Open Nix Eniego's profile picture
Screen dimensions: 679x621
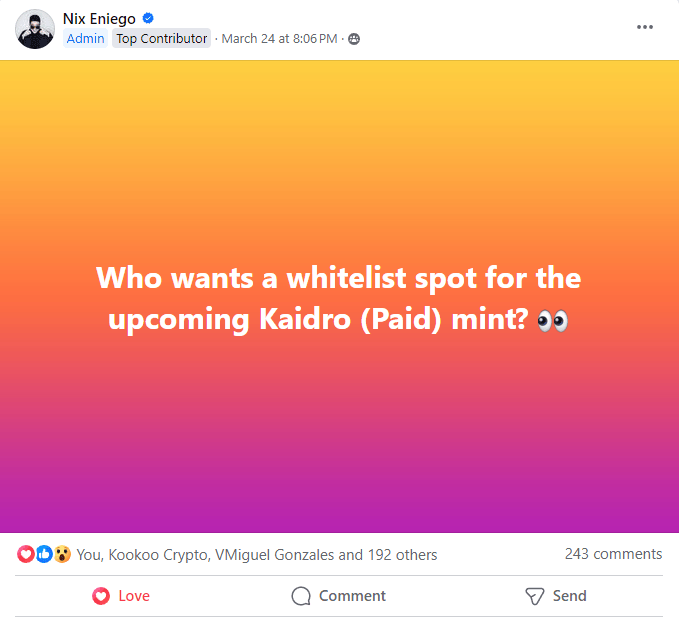pos(34,29)
